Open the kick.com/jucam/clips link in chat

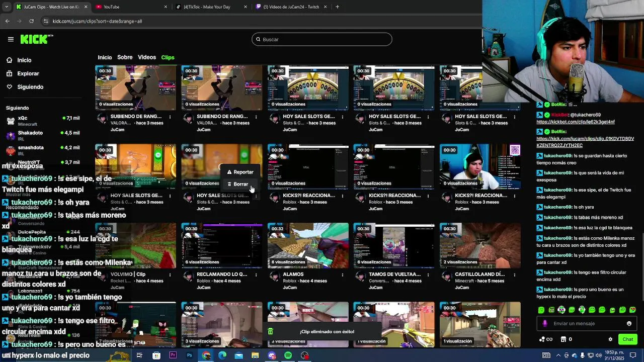tap(585, 142)
